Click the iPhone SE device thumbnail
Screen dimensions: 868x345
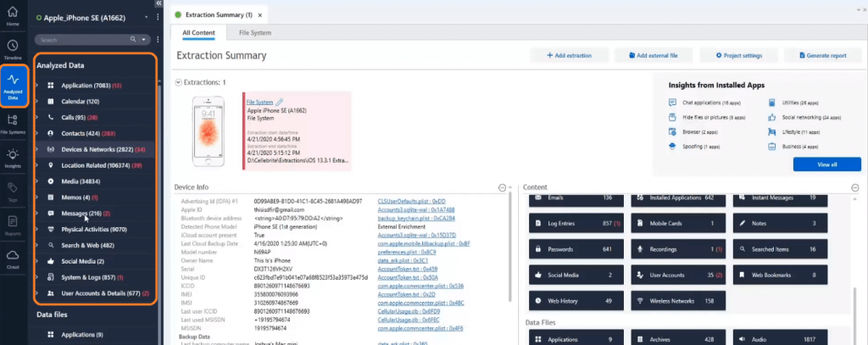coord(208,131)
